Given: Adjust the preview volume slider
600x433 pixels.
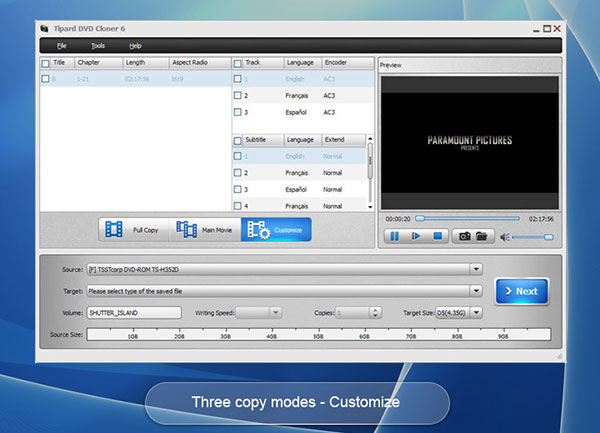Looking at the screenshot, I should pos(533,238).
